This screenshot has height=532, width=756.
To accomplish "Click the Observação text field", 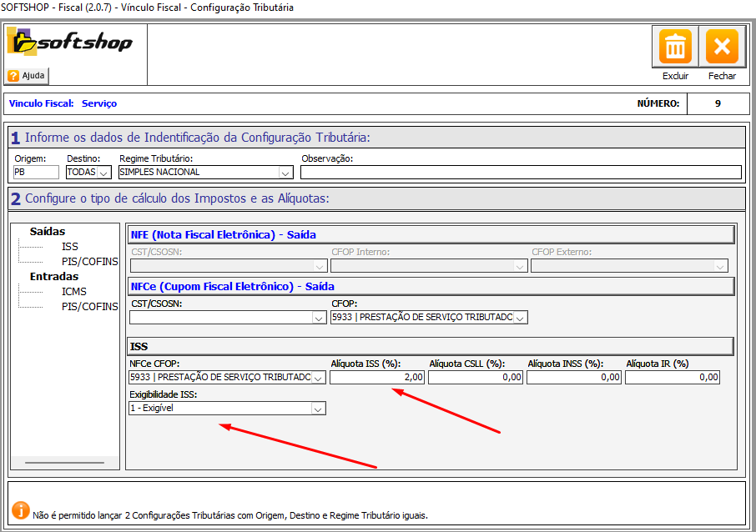I will [520, 173].
